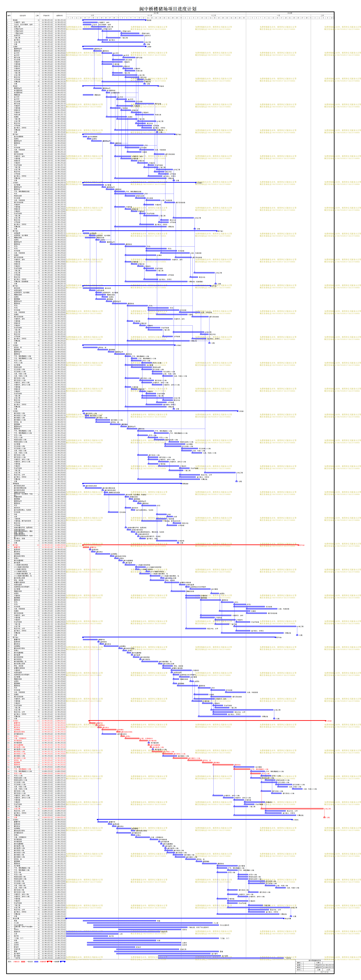361x980 pixels.
Task: Select the 结束时间 column header
Action: click(x=60, y=16)
